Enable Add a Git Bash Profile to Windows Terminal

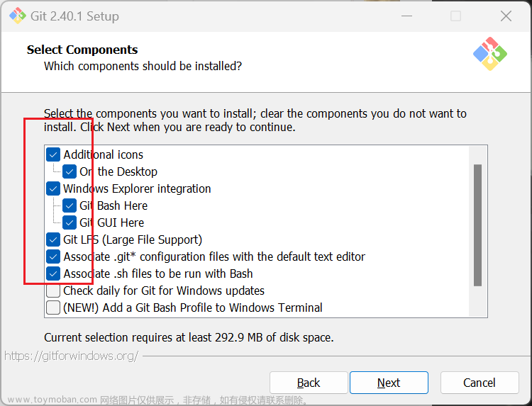coord(53,308)
